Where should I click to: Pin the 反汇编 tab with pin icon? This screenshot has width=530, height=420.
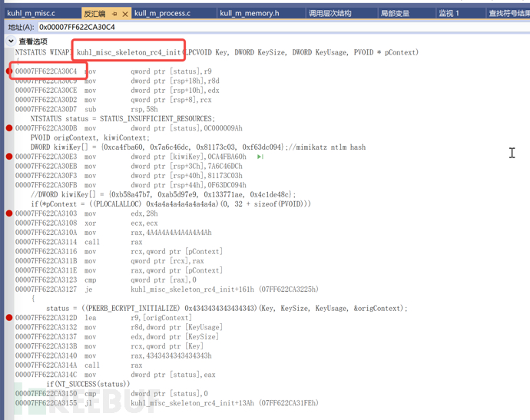(114, 14)
